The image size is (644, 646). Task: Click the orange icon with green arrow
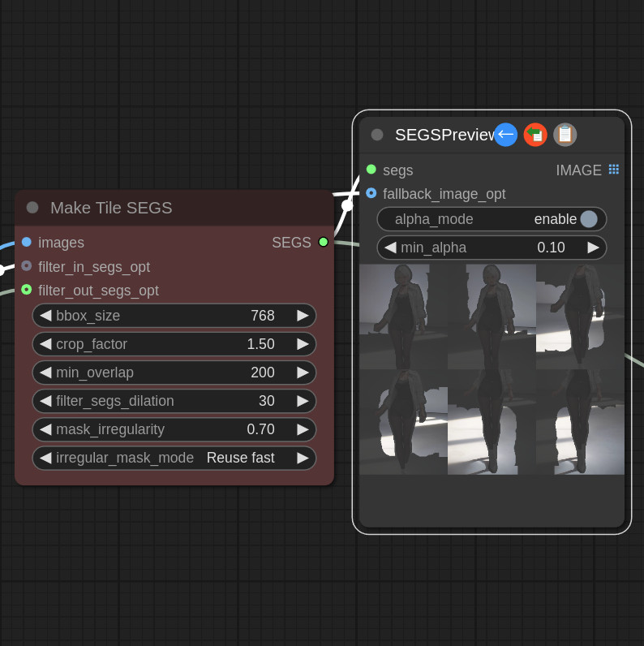pyautogui.click(x=535, y=135)
